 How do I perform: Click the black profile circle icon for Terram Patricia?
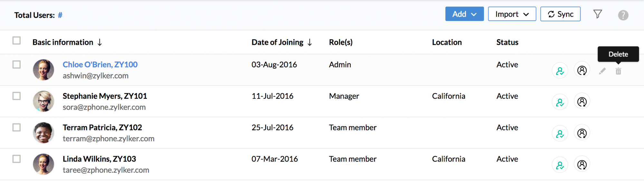click(582, 133)
